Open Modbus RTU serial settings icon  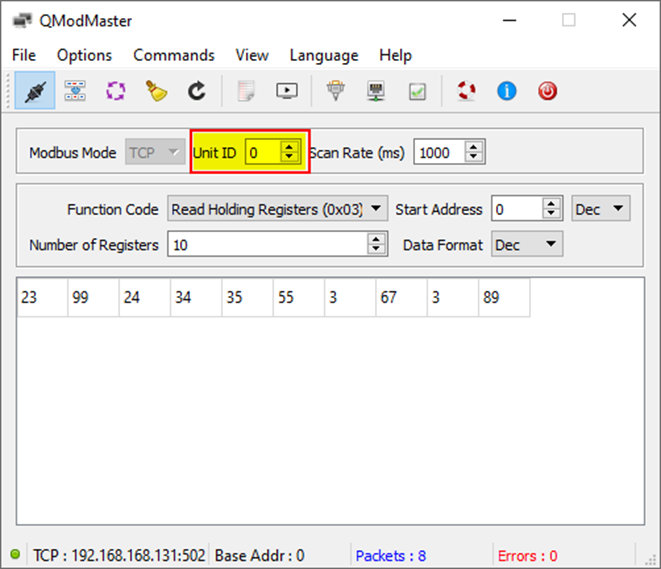coord(336,91)
